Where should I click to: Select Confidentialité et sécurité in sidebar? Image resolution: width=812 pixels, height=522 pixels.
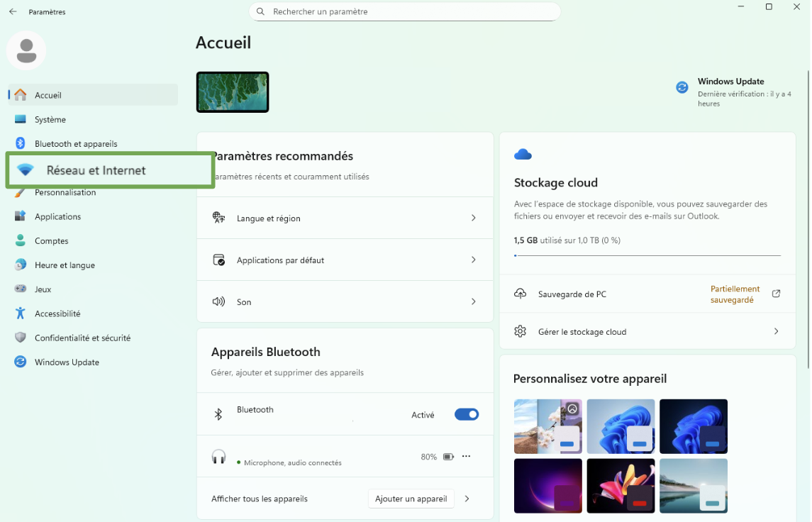pyautogui.click(x=82, y=338)
